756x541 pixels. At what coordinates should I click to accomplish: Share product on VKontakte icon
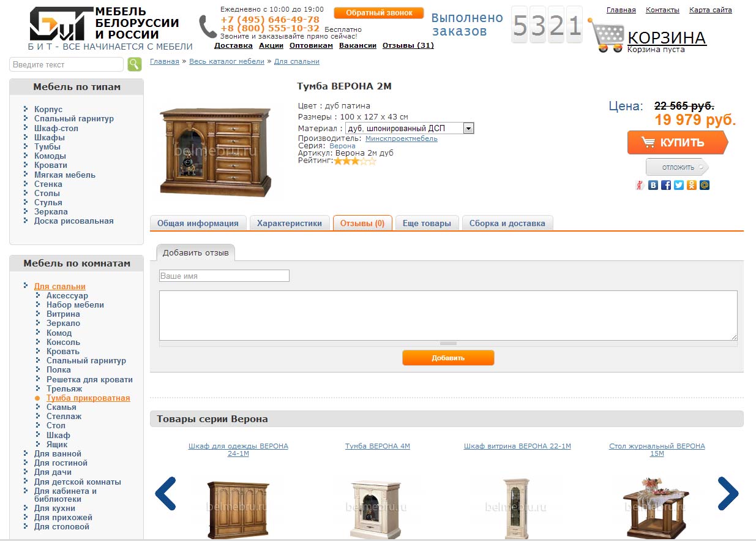pos(653,185)
